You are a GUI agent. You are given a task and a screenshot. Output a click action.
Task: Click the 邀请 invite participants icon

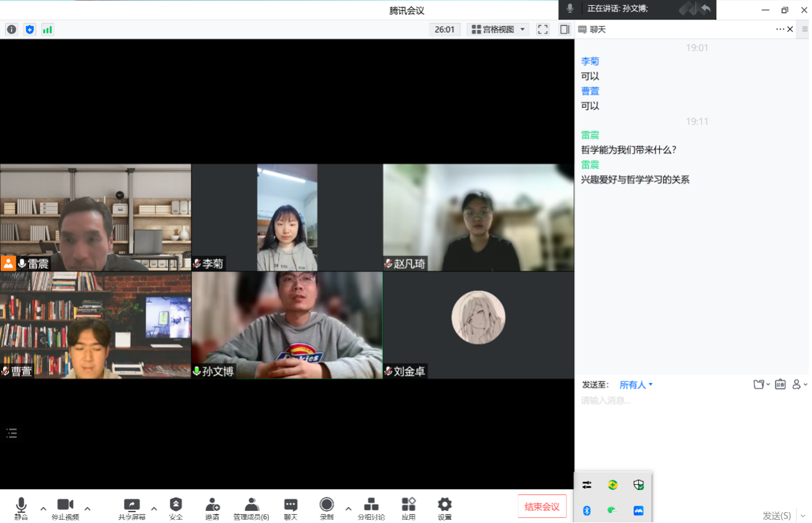pyautogui.click(x=212, y=507)
